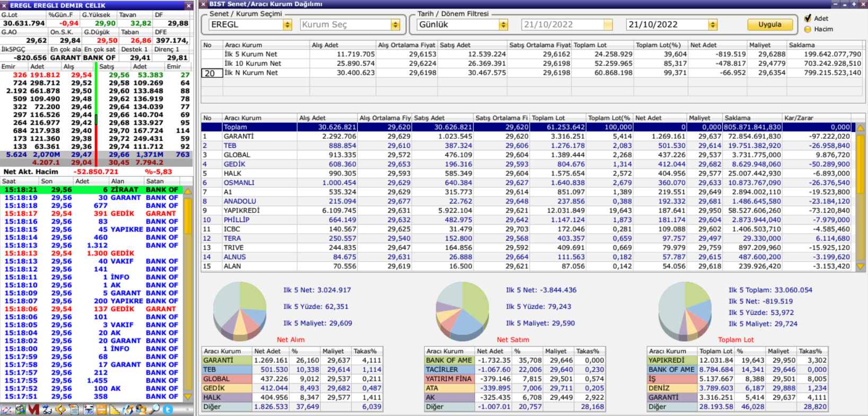Open the two-people users toolbar icon
This screenshot has width=868, height=416.
pyautogui.click(x=141, y=410)
